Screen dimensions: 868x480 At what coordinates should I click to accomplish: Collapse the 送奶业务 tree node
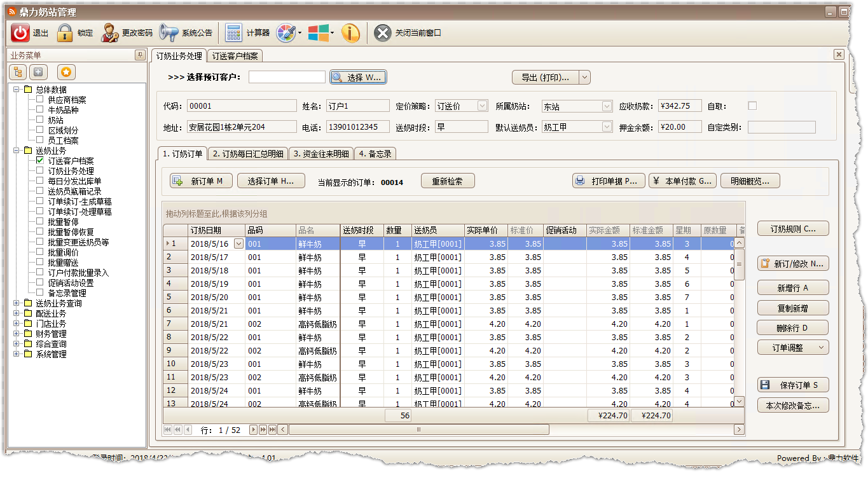(x=16, y=151)
